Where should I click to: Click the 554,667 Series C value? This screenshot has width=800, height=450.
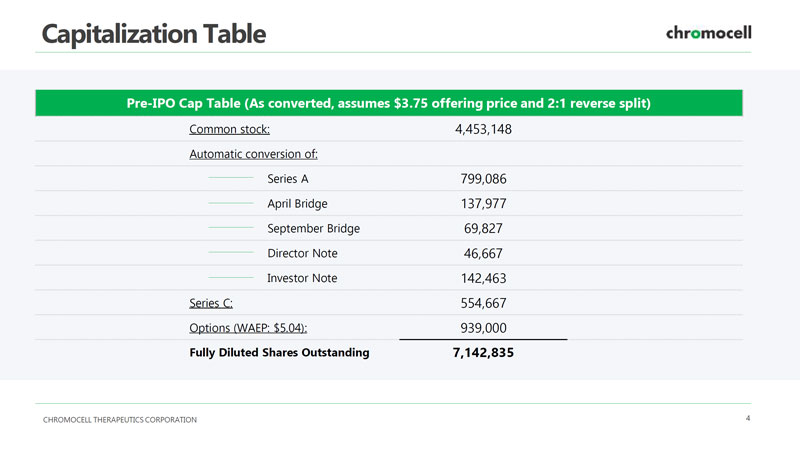coord(483,303)
